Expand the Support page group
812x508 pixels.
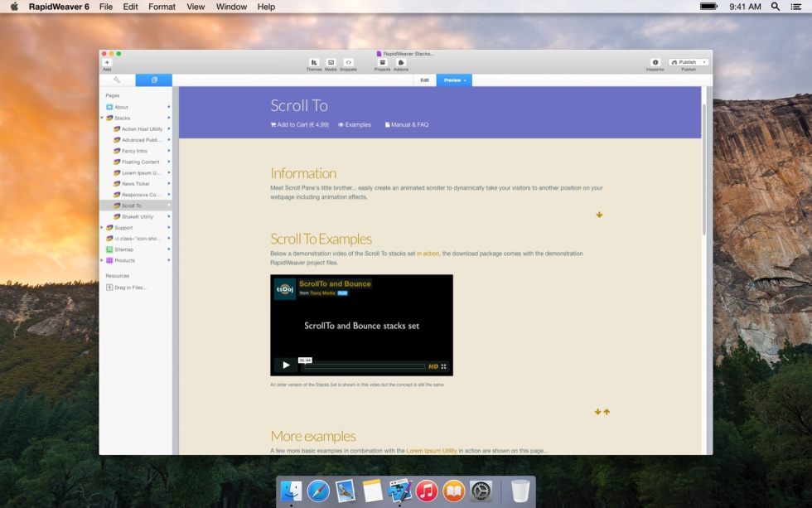pyautogui.click(x=102, y=227)
